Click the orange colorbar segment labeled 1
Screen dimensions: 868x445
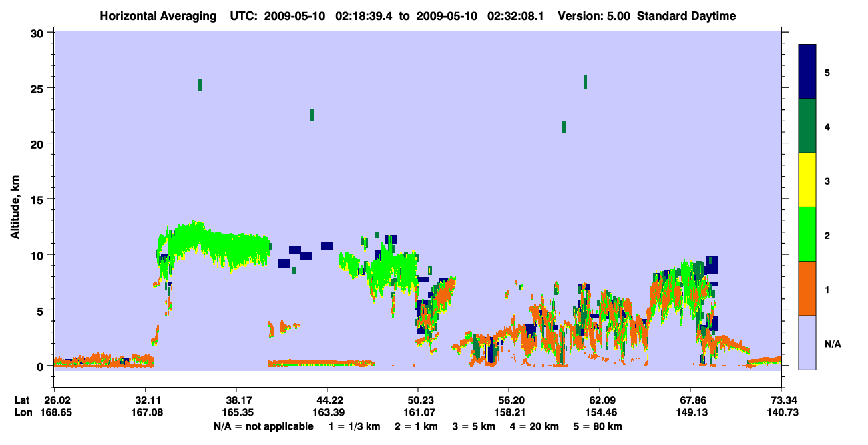tap(807, 288)
